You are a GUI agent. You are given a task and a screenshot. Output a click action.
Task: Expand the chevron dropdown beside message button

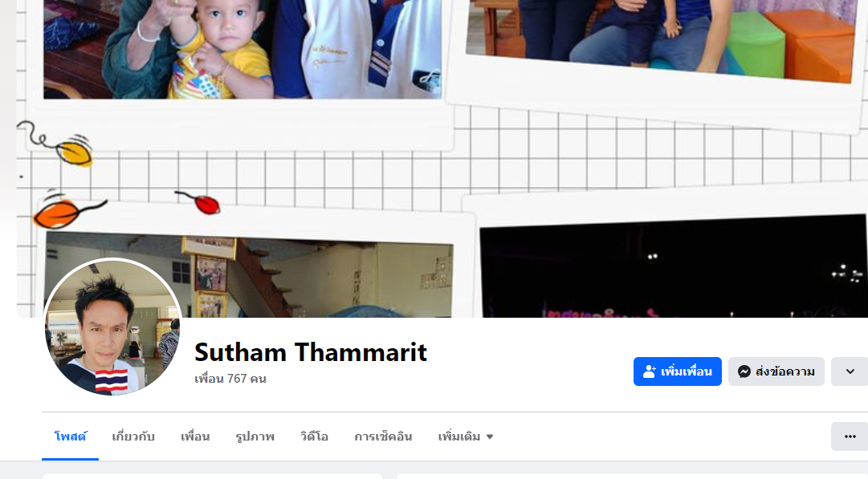click(850, 371)
